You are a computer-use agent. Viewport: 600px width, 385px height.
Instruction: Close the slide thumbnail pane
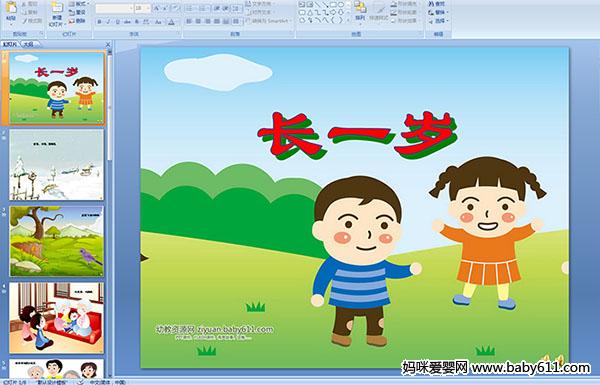point(108,44)
